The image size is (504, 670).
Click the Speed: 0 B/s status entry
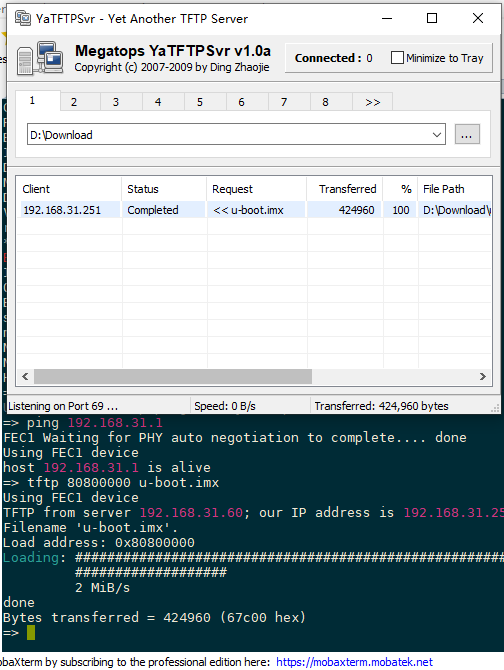(x=225, y=406)
